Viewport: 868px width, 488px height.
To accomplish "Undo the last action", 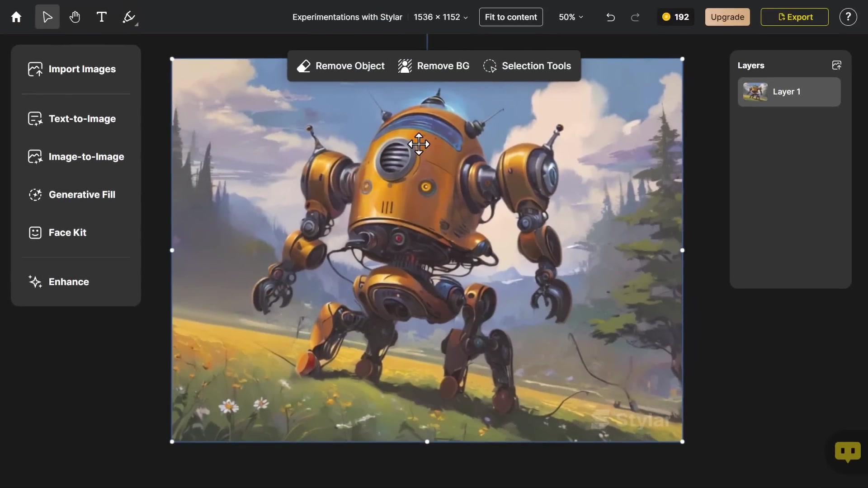I will (x=610, y=17).
